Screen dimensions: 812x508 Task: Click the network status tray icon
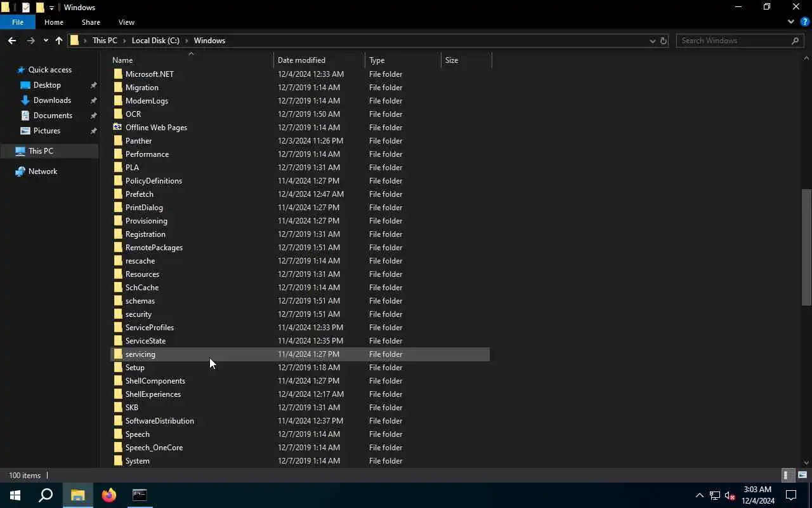[x=714, y=495]
